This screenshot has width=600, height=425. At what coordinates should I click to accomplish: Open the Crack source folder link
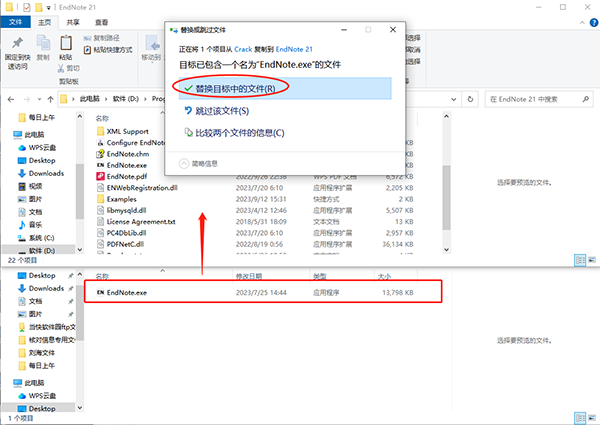pos(243,49)
